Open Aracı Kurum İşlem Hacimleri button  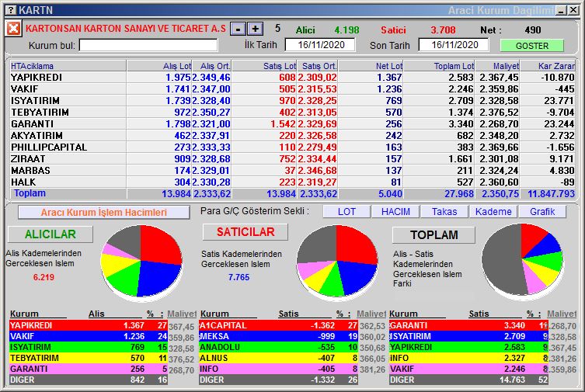coord(104,213)
